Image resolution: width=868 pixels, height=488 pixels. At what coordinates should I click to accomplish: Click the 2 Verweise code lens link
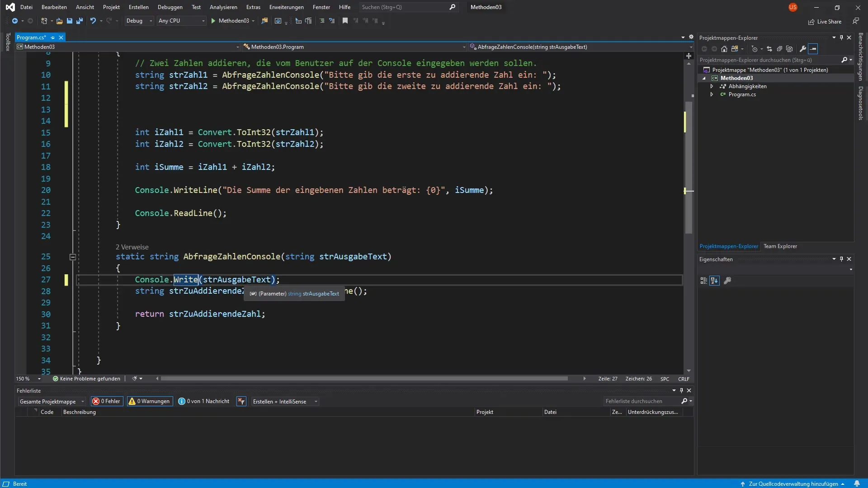132,247
